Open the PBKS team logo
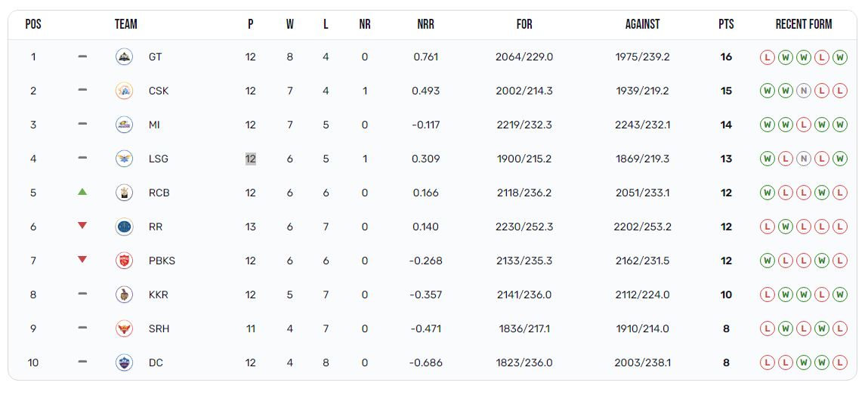 (x=124, y=261)
